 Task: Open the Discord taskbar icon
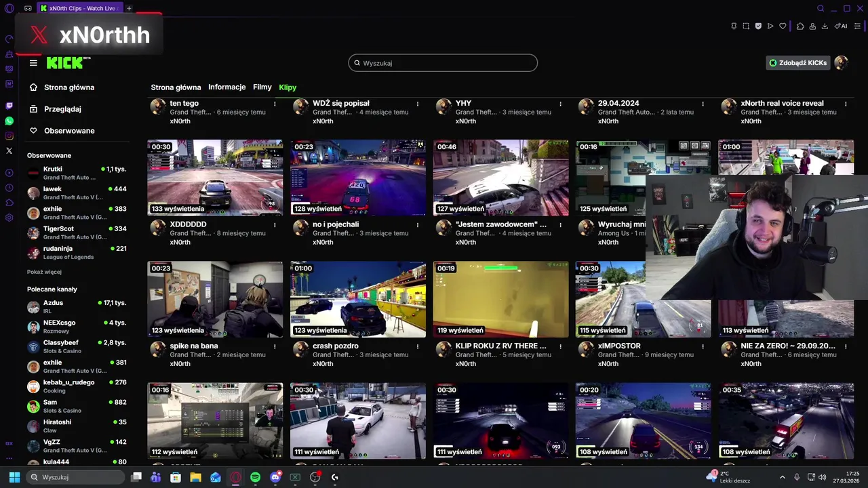(x=275, y=477)
